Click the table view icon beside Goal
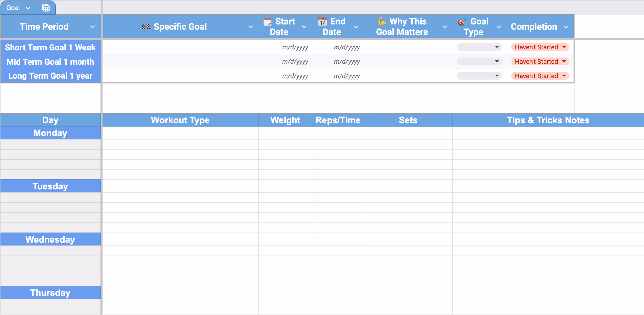The width and height of the screenshot is (644, 315). tap(46, 8)
